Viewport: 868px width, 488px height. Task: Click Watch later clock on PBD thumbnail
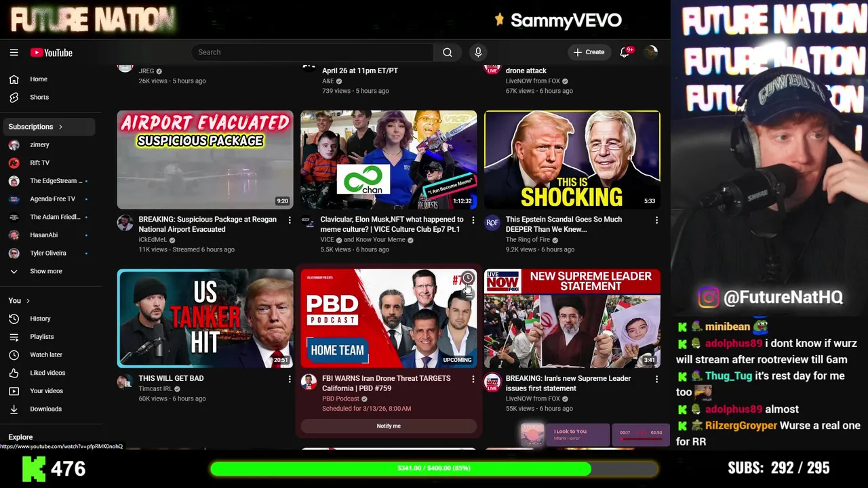(x=468, y=279)
